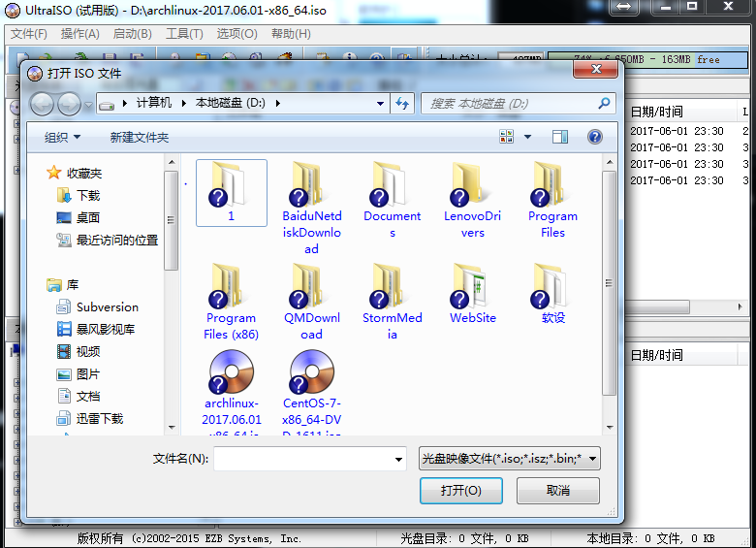Open the 启动(B) menu
756x548 pixels.
pos(132,34)
